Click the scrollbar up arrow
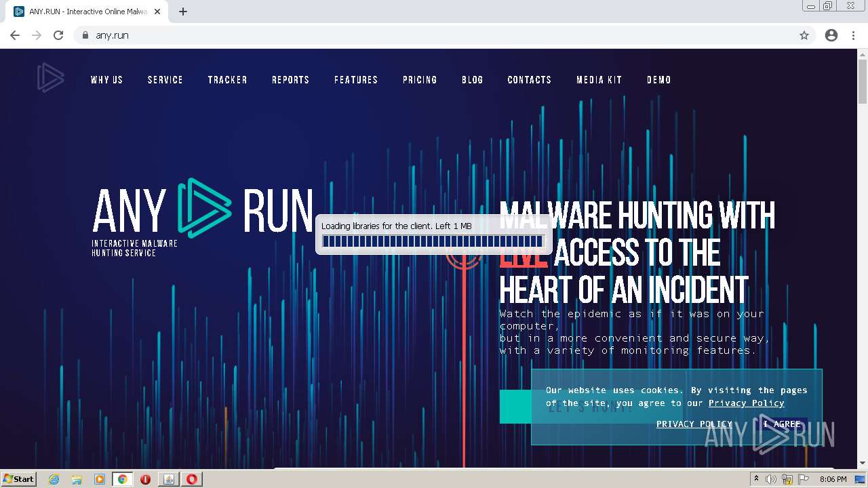This screenshot has width=868, height=488. tap(863, 54)
